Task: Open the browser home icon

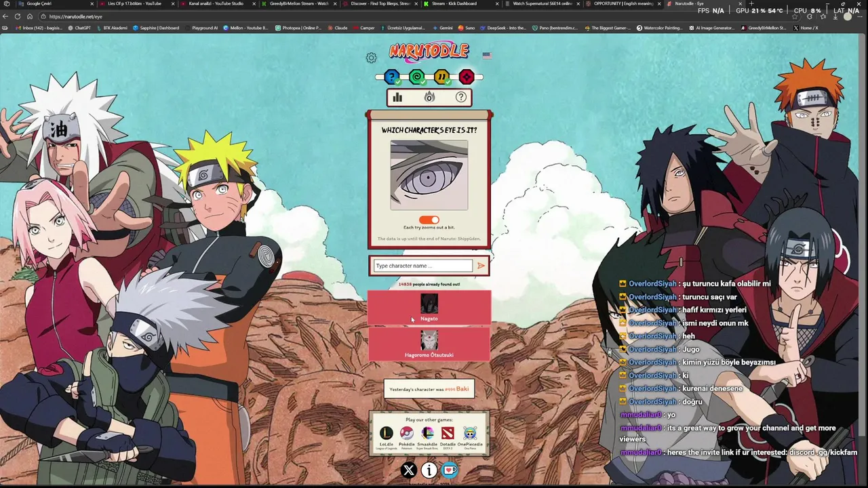Action: (29, 16)
